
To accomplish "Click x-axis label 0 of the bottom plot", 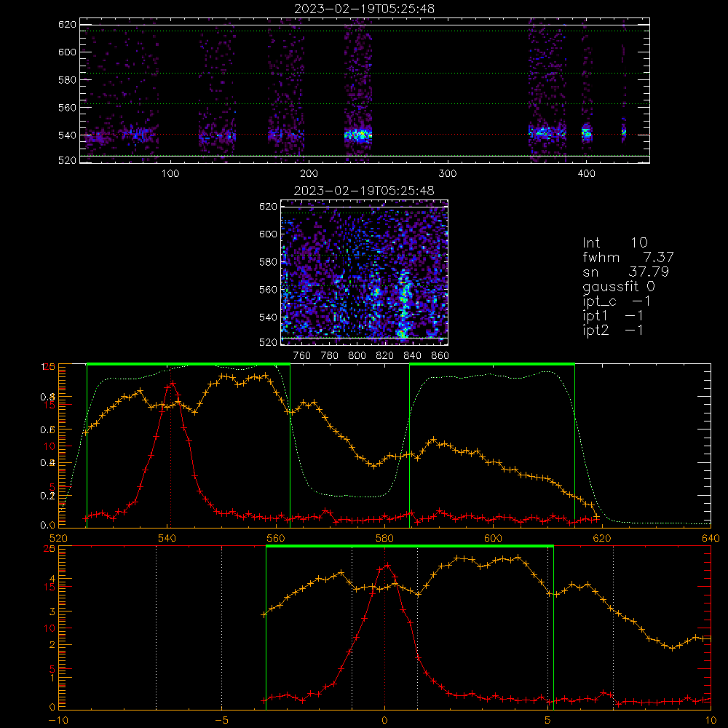I will 384,721.
